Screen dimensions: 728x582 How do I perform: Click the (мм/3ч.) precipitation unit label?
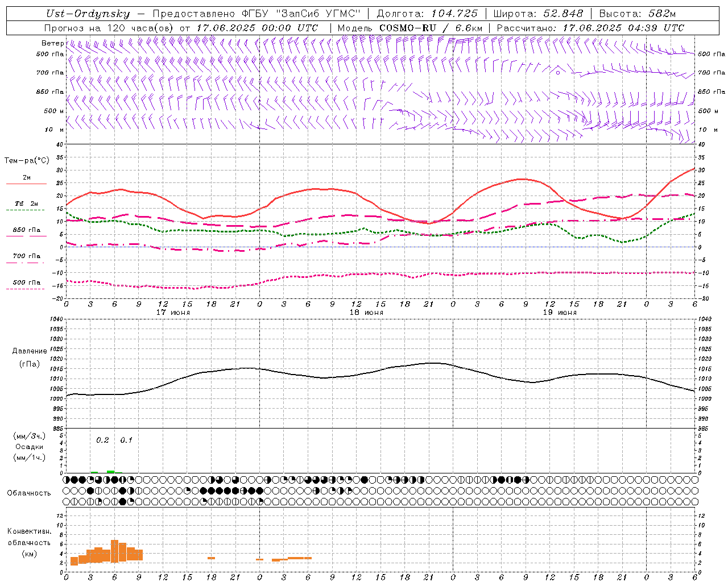(30, 436)
